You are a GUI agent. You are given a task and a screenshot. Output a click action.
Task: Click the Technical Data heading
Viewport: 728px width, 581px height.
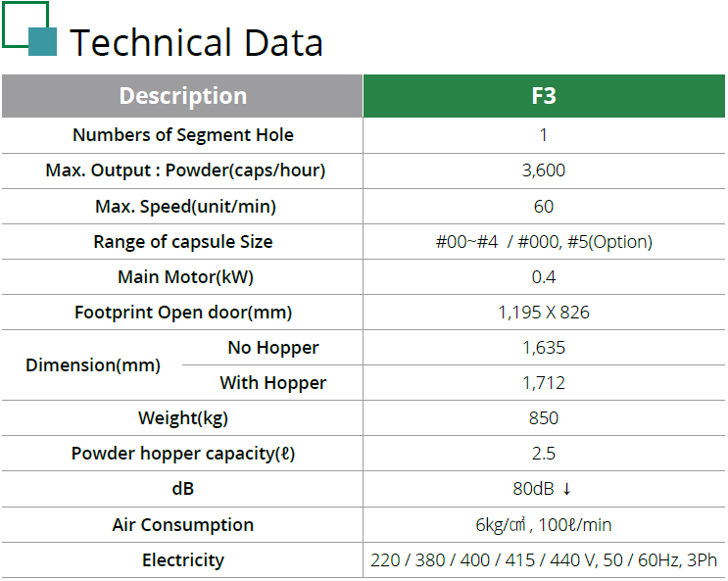(x=196, y=43)
